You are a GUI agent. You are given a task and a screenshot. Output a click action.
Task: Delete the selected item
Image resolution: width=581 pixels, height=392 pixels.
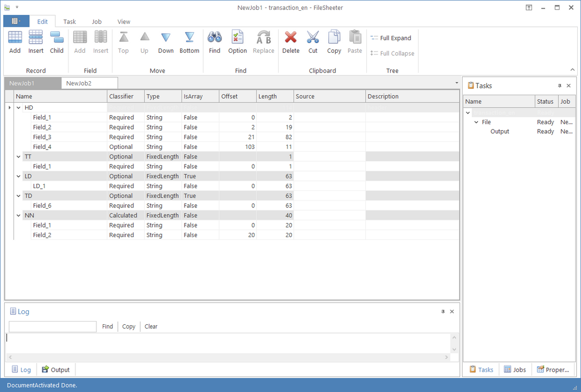point(290,38)
